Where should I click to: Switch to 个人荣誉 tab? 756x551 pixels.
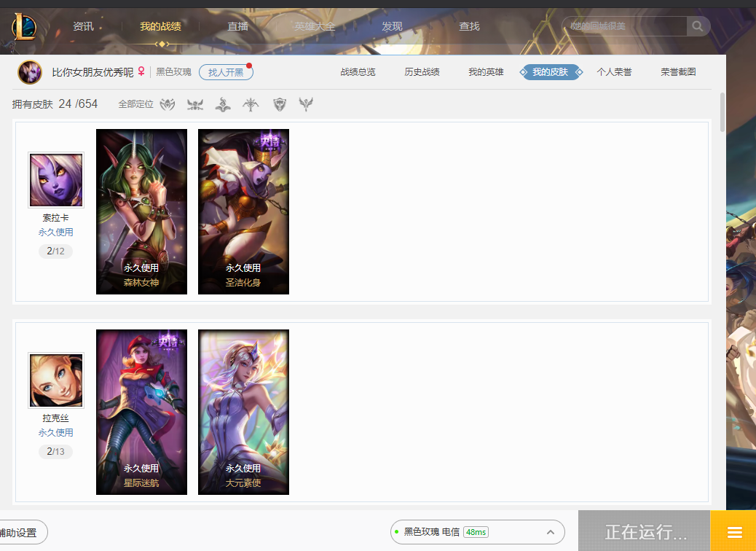coord(614,72)
